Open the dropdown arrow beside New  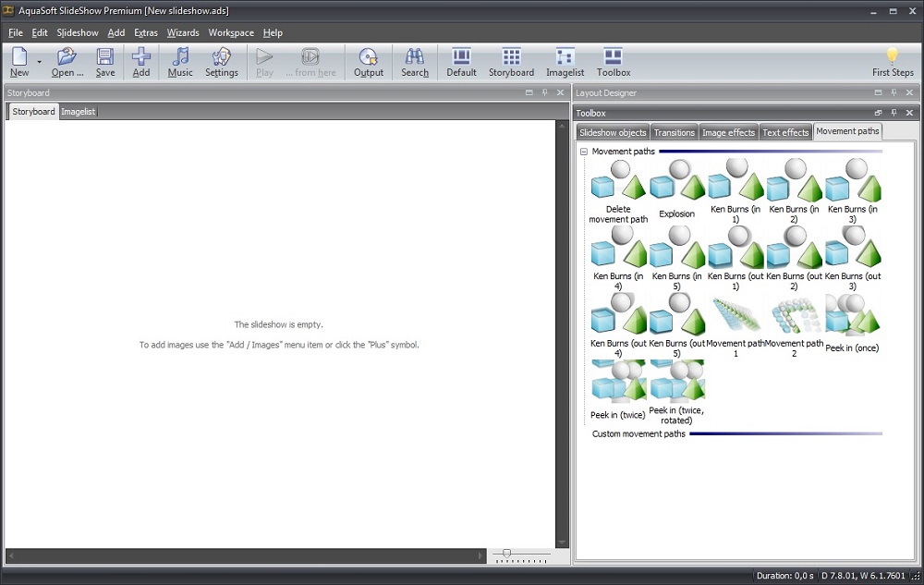39,62
